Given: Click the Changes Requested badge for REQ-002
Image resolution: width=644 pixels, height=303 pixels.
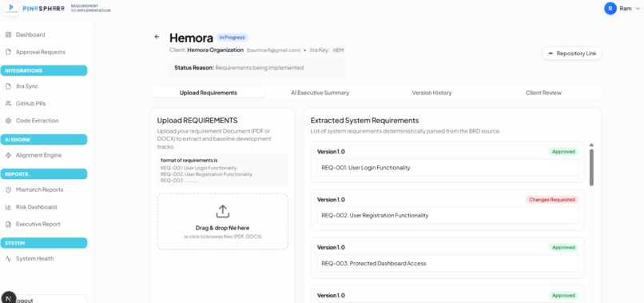Looking at the screenshot, I should click(x=551, y=200).
